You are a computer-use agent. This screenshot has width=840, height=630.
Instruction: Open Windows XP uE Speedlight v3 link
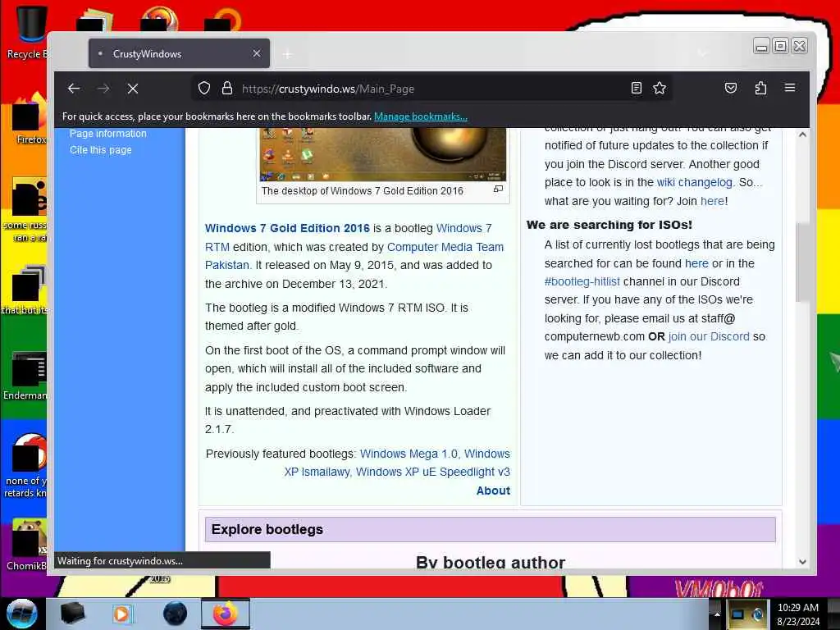tap(433, 472)
